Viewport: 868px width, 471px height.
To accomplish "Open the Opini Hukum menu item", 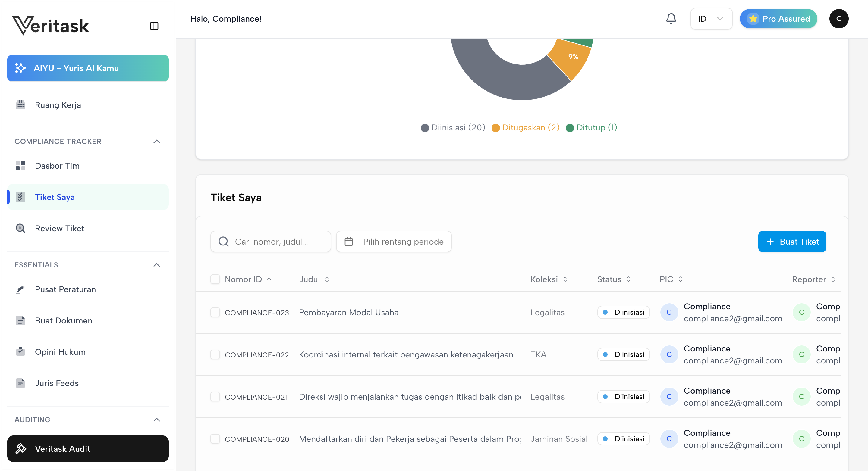I will [x=60, y=352].
